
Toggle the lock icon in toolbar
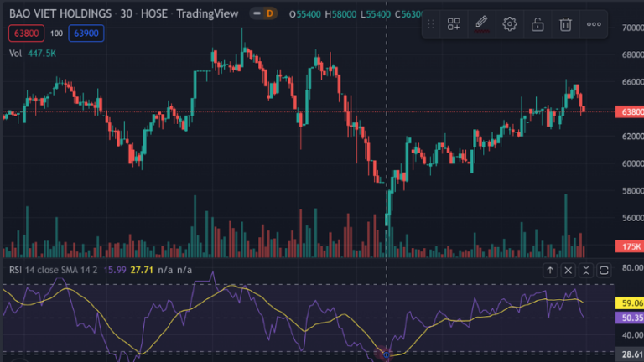point(538,24)
